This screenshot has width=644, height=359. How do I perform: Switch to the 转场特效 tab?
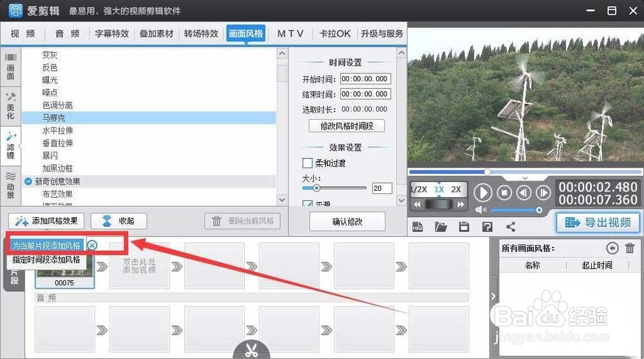[x=201, y=34]
